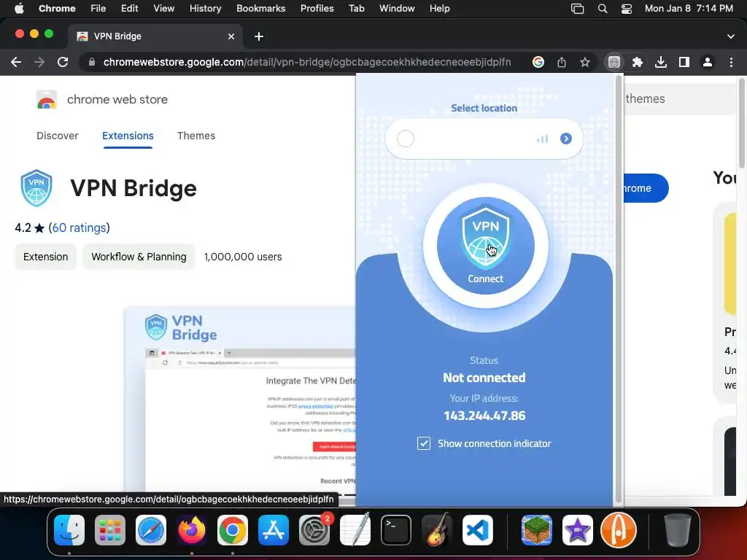Image resolution: width=747 pixels, height=560 pixels.
Task: Open GarageBand from the dock
Action: click(436, 530)
